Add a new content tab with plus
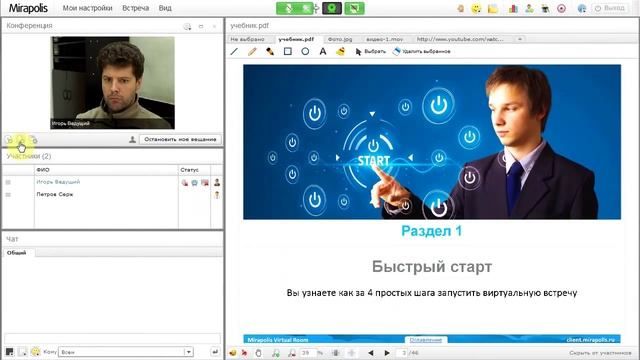This screenshot has width=640, height=360. tap(520, 39)
